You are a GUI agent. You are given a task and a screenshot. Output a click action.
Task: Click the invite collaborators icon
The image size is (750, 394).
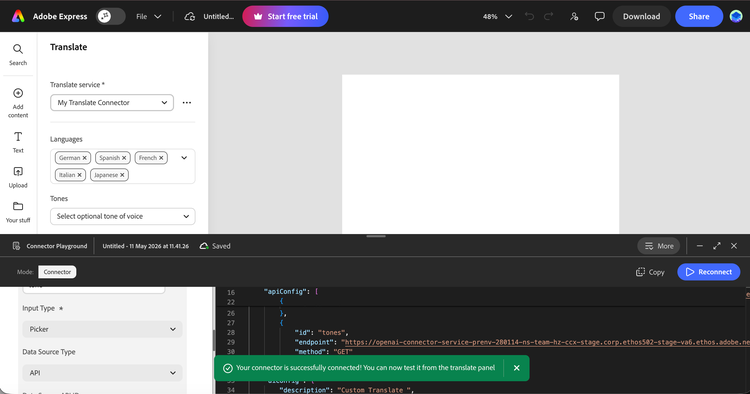coord(574,16)
